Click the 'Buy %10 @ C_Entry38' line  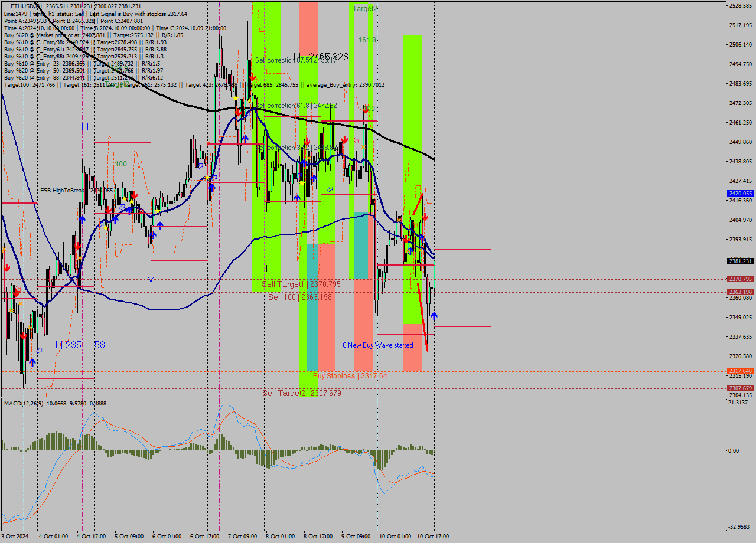coord(85,42)
